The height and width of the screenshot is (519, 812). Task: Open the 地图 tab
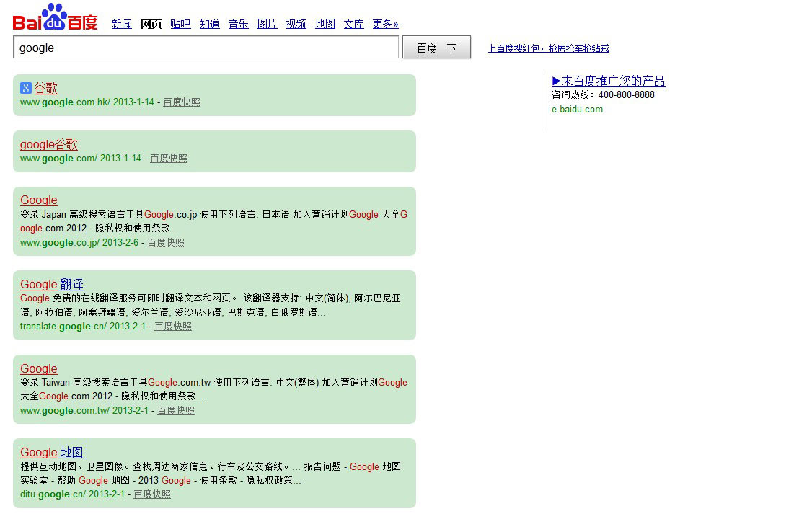[325, 24]
